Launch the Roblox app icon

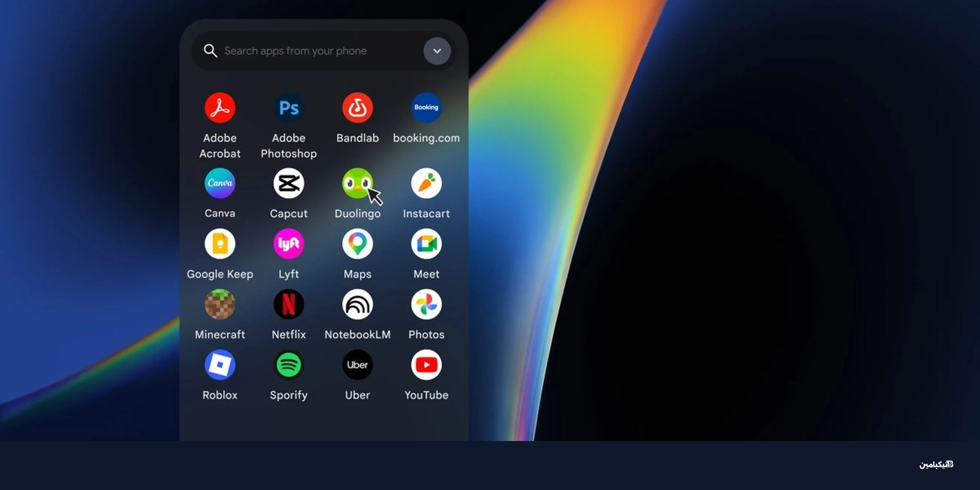[220, 365]
